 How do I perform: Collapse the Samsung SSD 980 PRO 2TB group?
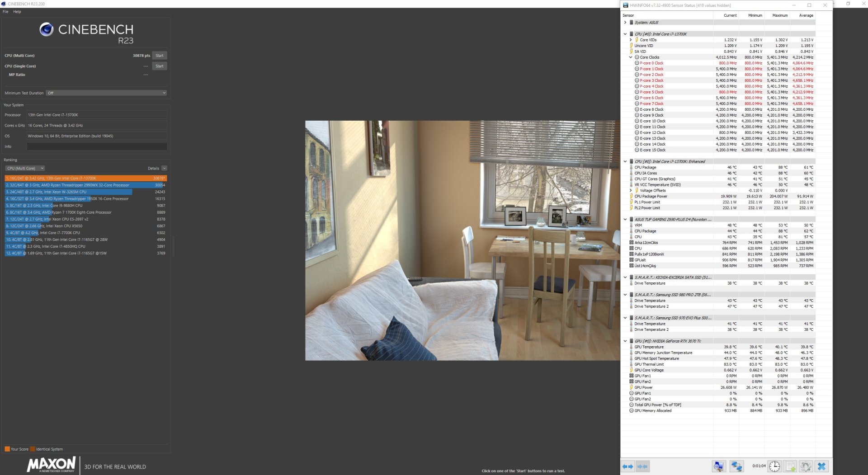pyautogui.click(x=625, y=295)
